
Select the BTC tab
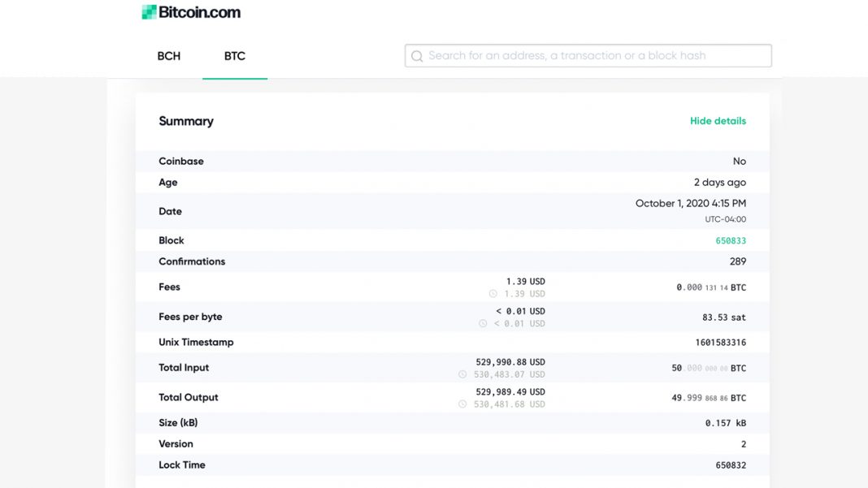[235, 56]
